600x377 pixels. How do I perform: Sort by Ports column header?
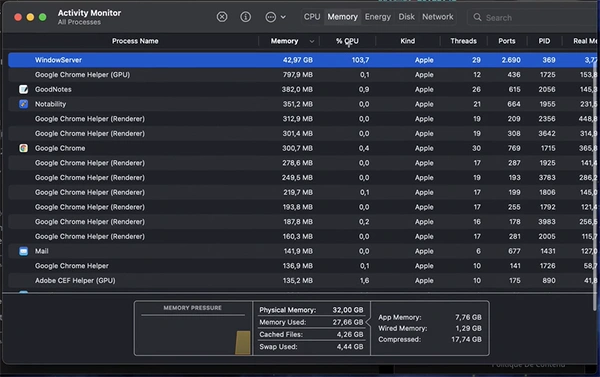(507, 41)
